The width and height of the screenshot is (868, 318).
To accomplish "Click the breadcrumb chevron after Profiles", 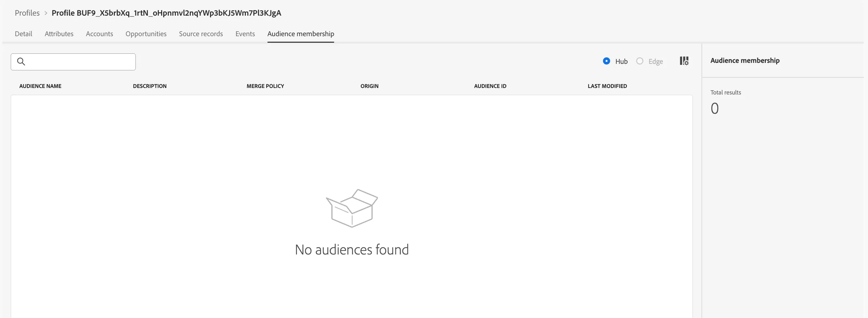I will tap(46, 13).
